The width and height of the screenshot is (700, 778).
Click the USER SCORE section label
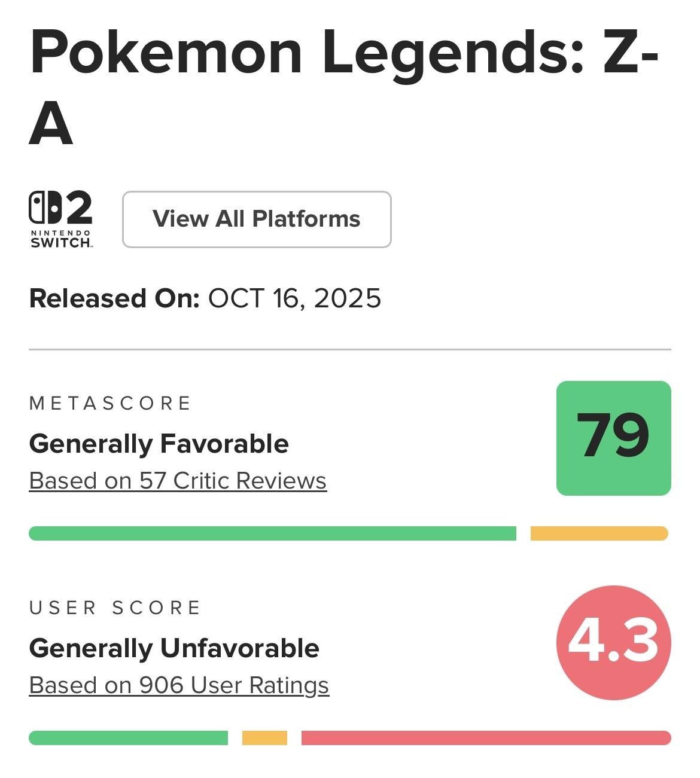coord(115,608)
